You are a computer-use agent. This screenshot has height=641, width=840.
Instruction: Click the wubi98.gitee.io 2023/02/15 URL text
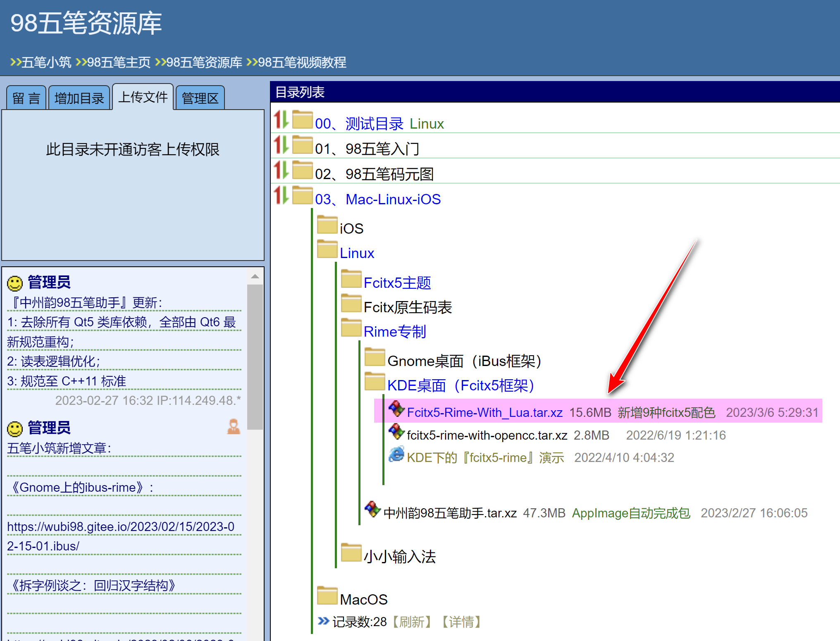[x=121, y=536]
